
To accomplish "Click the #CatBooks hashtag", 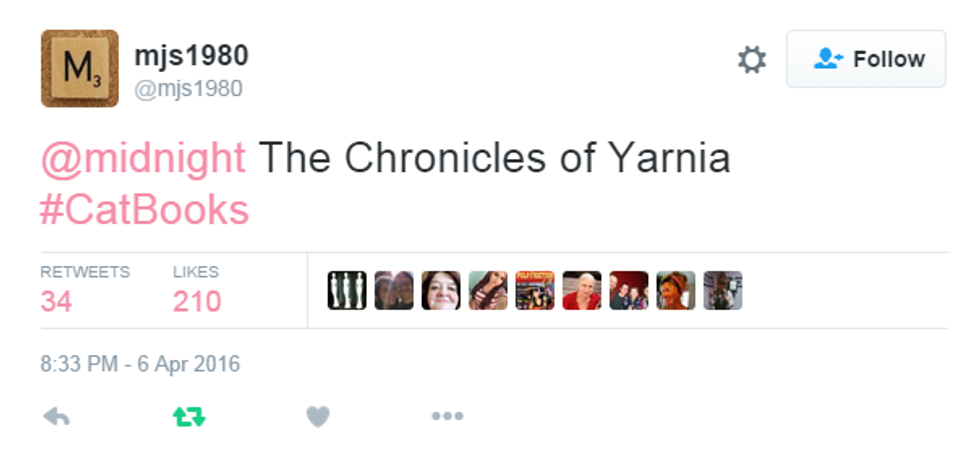I will click(x=144, y=210).
